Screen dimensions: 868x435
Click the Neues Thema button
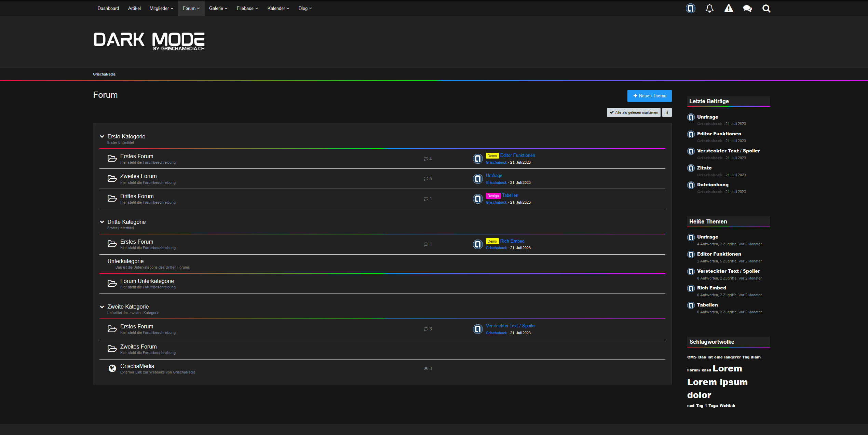coord(649,96)
